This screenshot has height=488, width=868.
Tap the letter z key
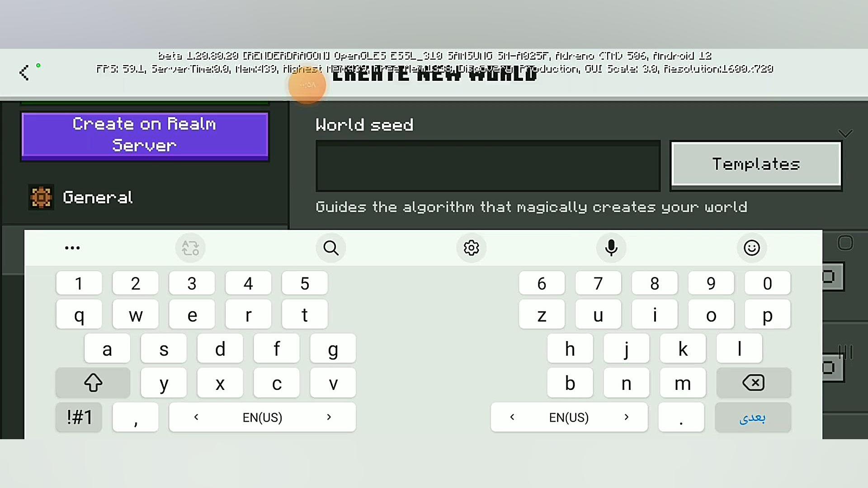(542, 314)
